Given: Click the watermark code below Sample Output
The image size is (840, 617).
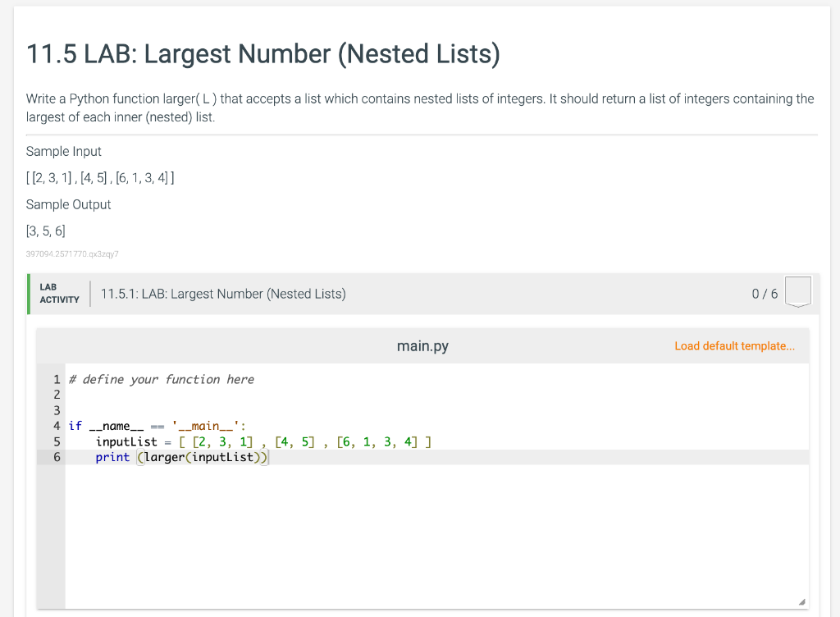Looking at the screenshot, I should point(72,254).
